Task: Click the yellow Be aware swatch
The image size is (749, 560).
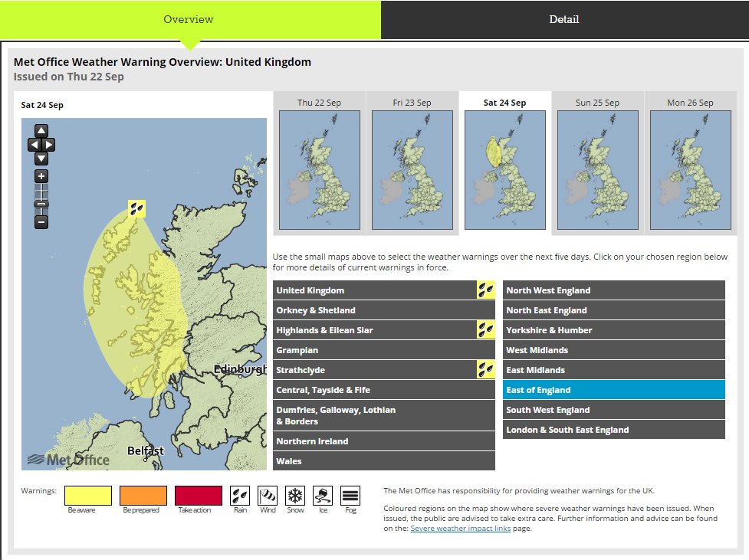Action: 88,496
